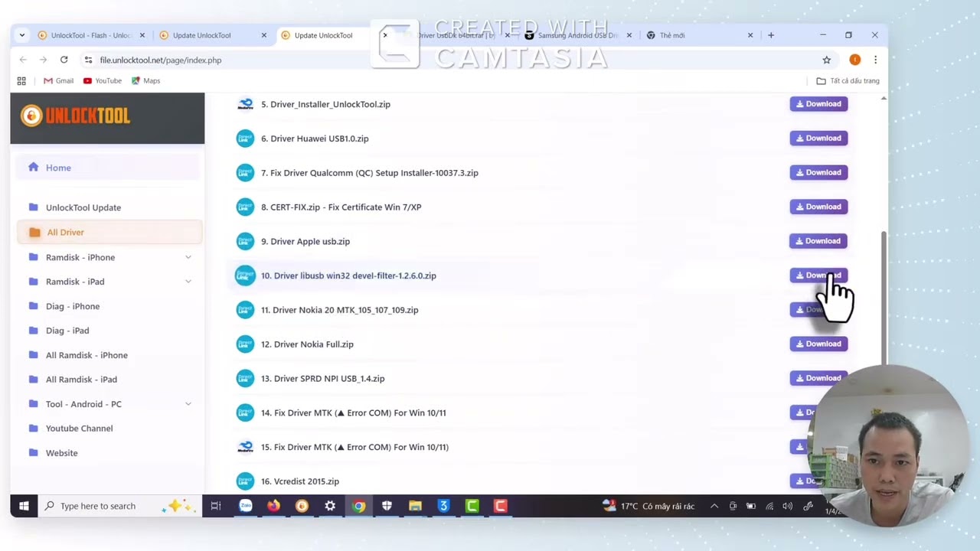Open the Home sidebar item
Screen dimensions: 980x551
[107, 168]
